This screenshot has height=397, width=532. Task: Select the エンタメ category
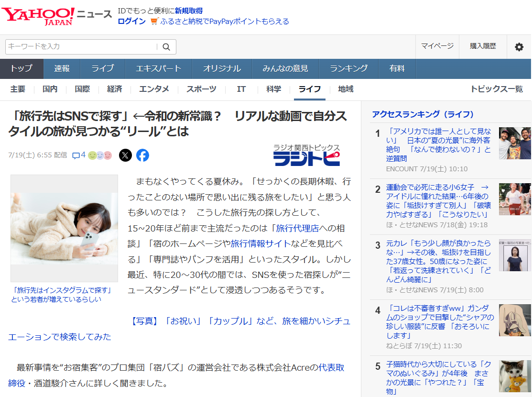pos(154,89)
